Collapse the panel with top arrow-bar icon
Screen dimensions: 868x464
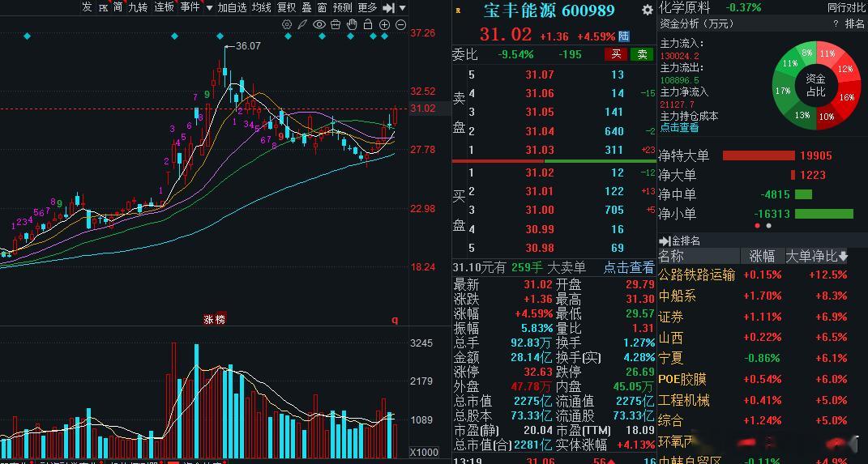point(389,8)
